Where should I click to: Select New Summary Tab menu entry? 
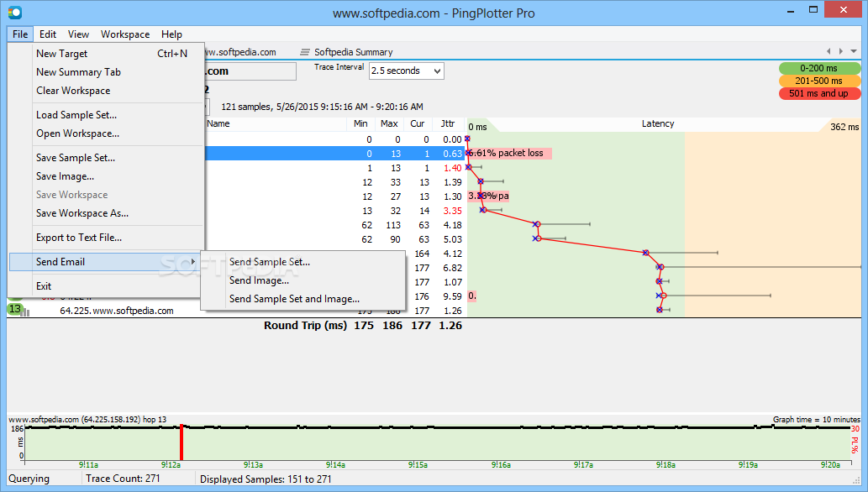point(105,72)
